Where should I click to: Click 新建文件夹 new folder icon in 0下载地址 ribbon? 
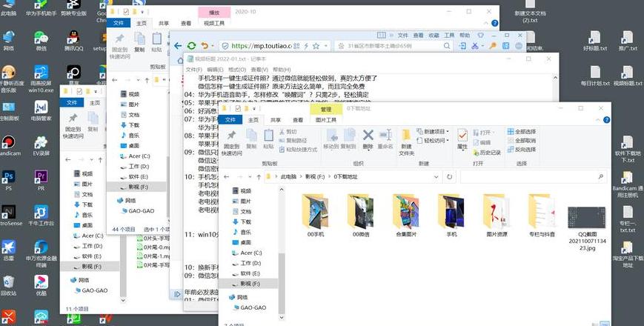(406, 135)
